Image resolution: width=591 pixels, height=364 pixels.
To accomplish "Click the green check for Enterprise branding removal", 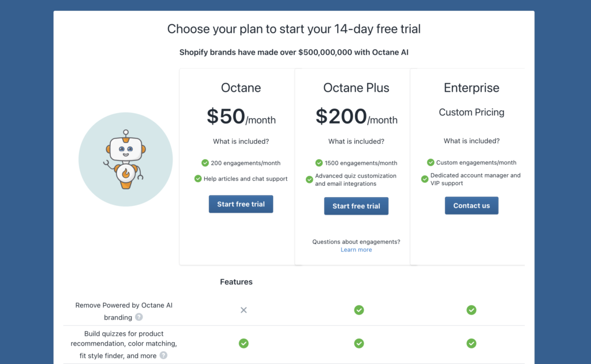I will [x=472, y=310].
